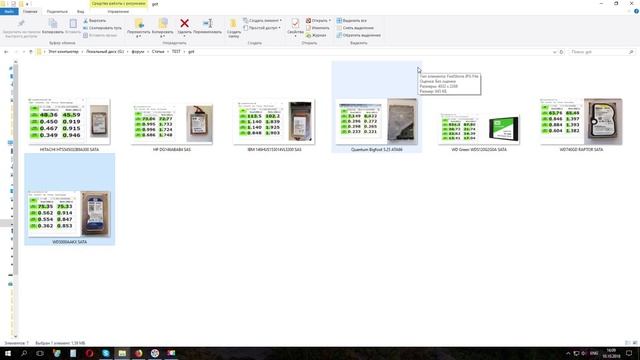Switch to large thumbnails view icon in status bar

tap(635, 343)
